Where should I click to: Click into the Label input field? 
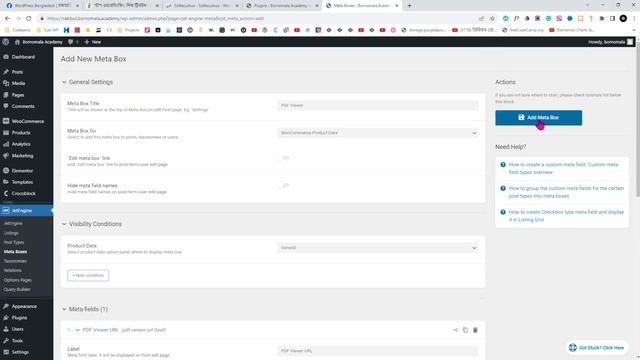coord(378,351)
